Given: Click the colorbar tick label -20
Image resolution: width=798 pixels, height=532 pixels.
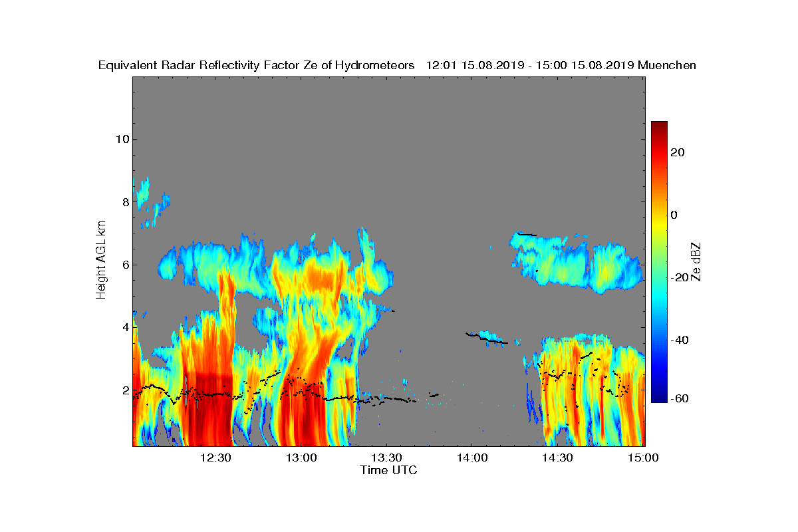Looking at the screenshot, I should tap(678, 278).
